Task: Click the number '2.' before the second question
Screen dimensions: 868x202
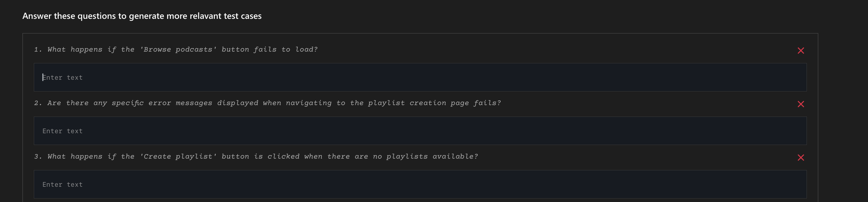Action: coord(38,103)
